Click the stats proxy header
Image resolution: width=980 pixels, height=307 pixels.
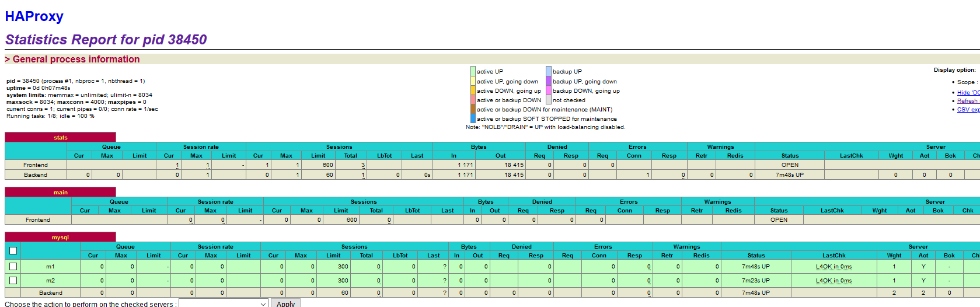coord(61,138)
